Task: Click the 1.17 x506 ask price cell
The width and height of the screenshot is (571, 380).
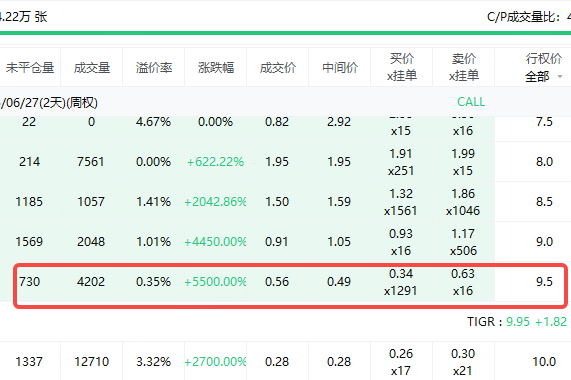Action: [x=463, y=242]
